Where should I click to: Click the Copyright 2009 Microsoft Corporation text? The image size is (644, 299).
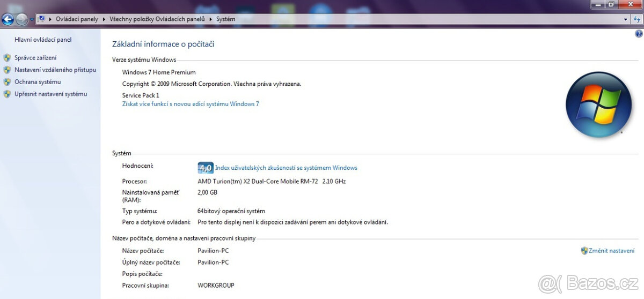coord(212,84)
